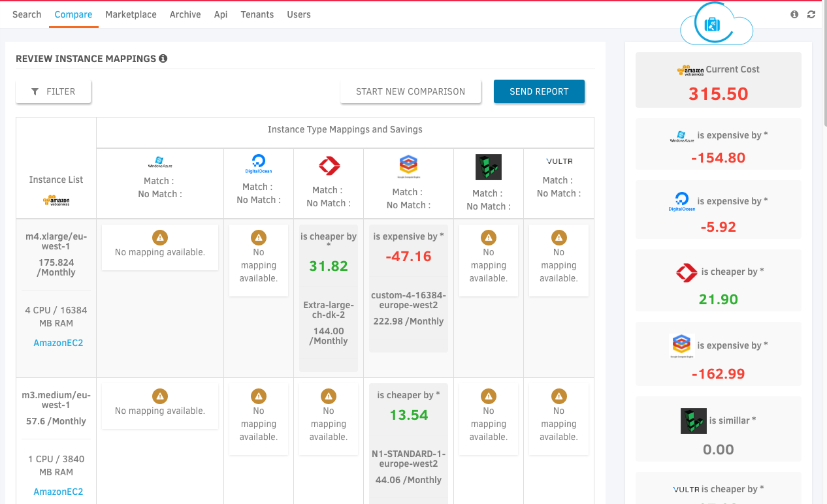The image size is (827, 504).
Task: Click the -162.99 value in sidebar
Action: click(719, 374)
